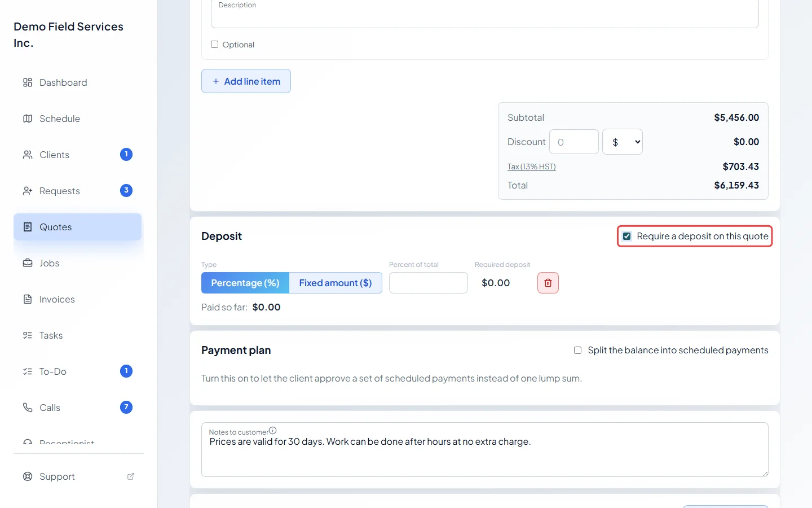
Task: Click the Requests person-plus icon
Action: click(x=28, y=191)
